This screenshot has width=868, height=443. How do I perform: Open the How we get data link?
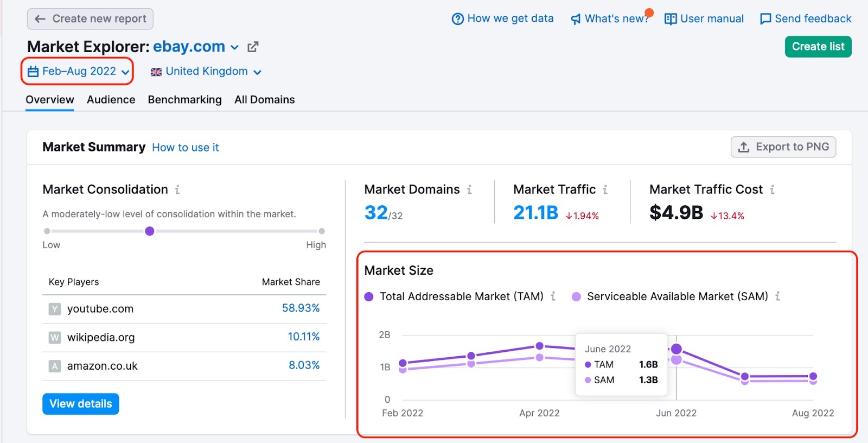tap(502, 18)
